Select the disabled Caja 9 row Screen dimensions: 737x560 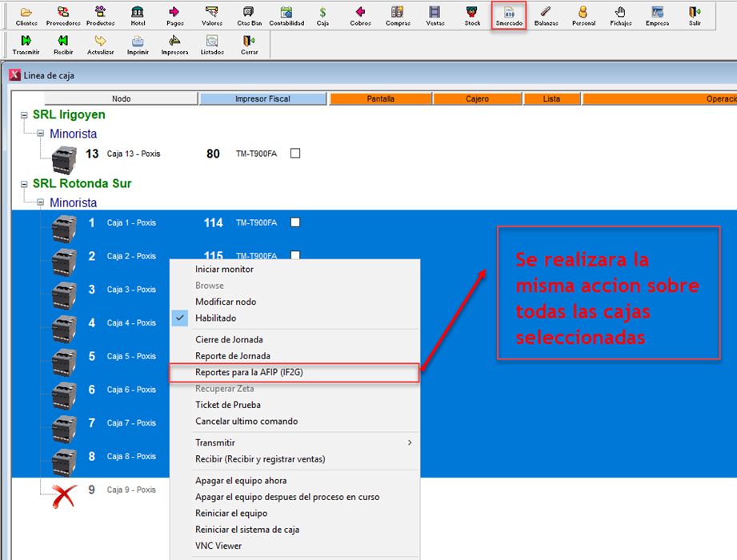click(x=131, y=490)
